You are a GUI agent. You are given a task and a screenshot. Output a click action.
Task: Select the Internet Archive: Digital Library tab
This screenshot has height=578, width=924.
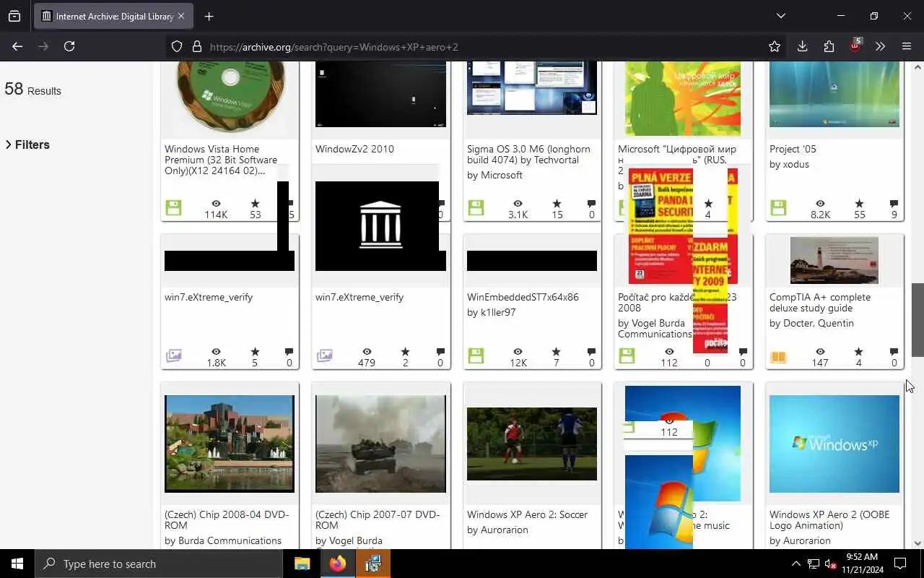[x=113, y=16]
